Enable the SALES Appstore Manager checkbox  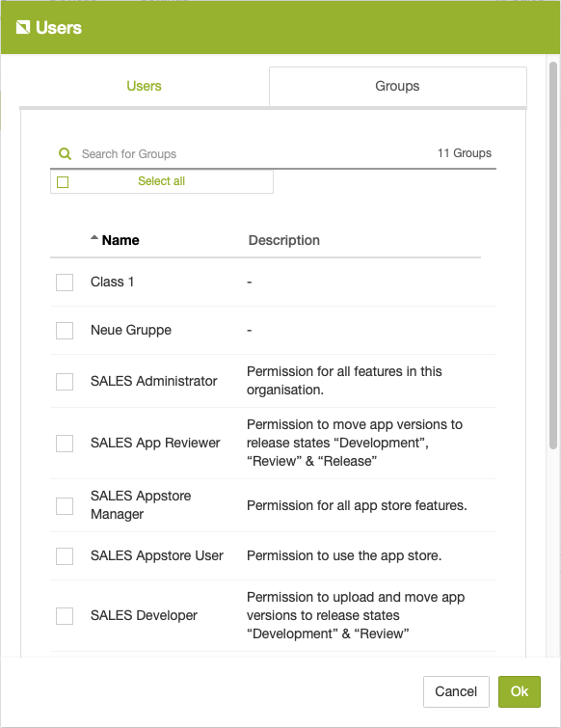65,506
